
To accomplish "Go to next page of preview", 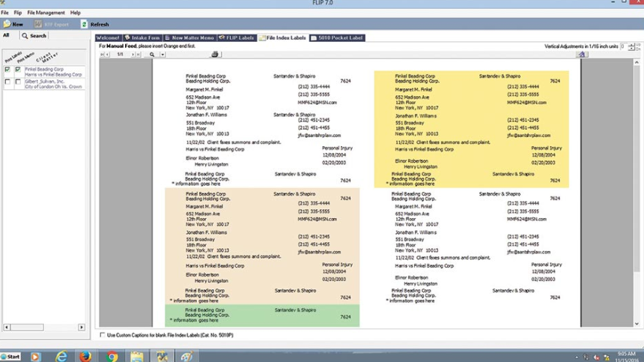I will (133, 54).
